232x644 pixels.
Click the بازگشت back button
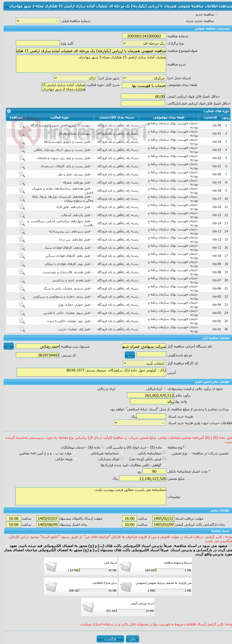[110, 639]
